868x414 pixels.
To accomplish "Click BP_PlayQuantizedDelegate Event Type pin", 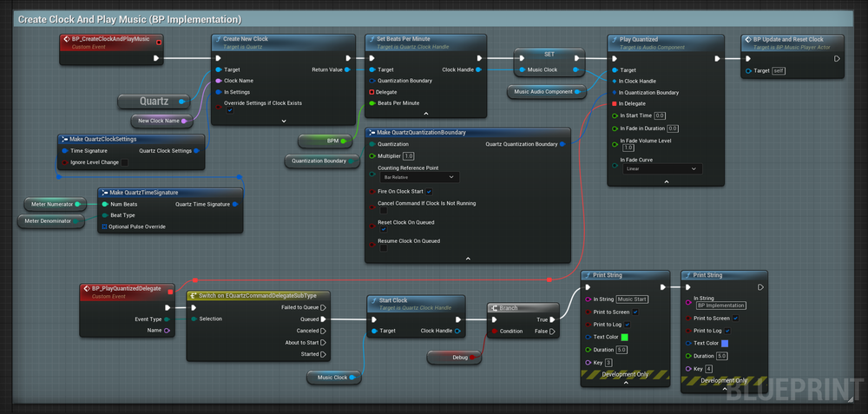I will click(x=167, y=319).
